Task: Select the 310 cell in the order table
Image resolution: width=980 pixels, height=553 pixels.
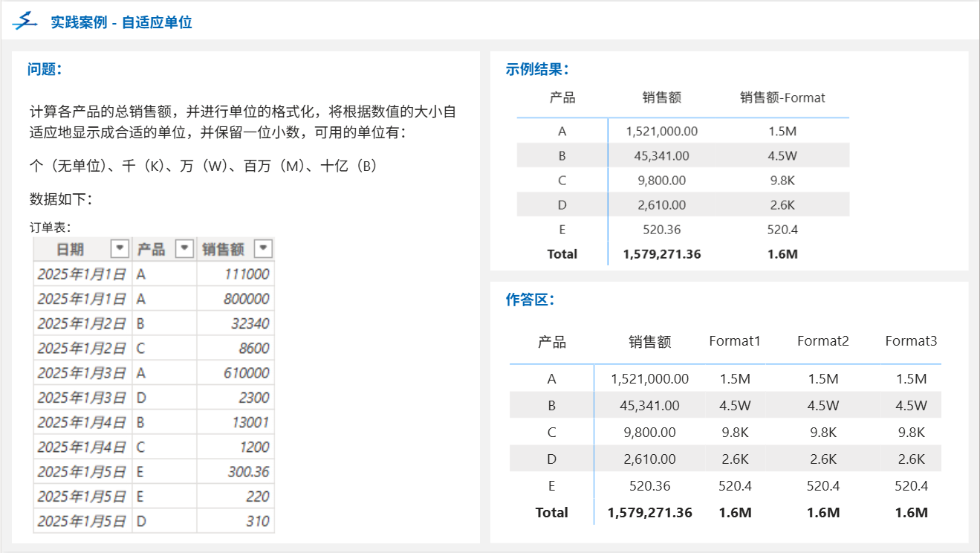Action: tap(236, 521)
